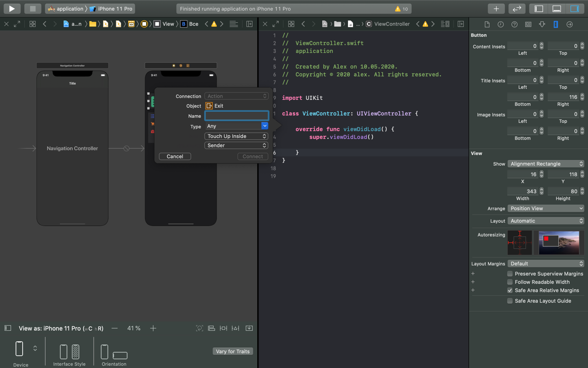
Task: Enable Preserve Superview Margins checkbox
Action: [x=510, y=274]
